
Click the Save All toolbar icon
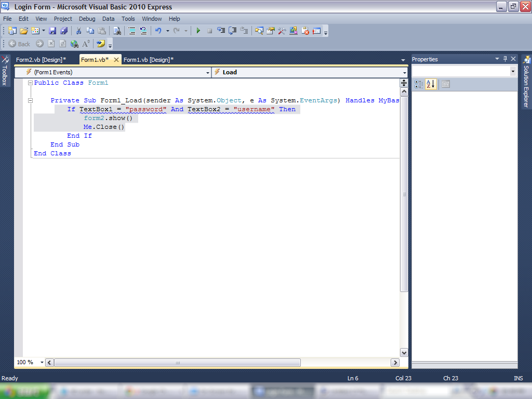click(64, 31)
